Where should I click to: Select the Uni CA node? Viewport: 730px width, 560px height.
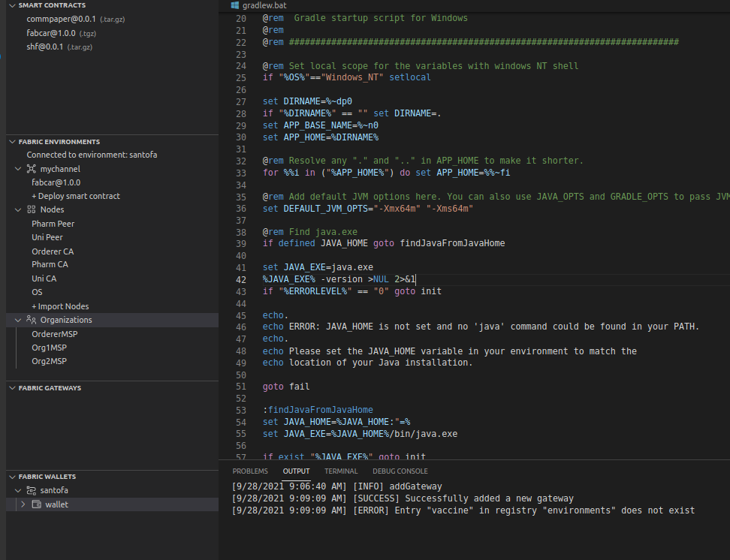pyautogui.click(x=44, y=278)
